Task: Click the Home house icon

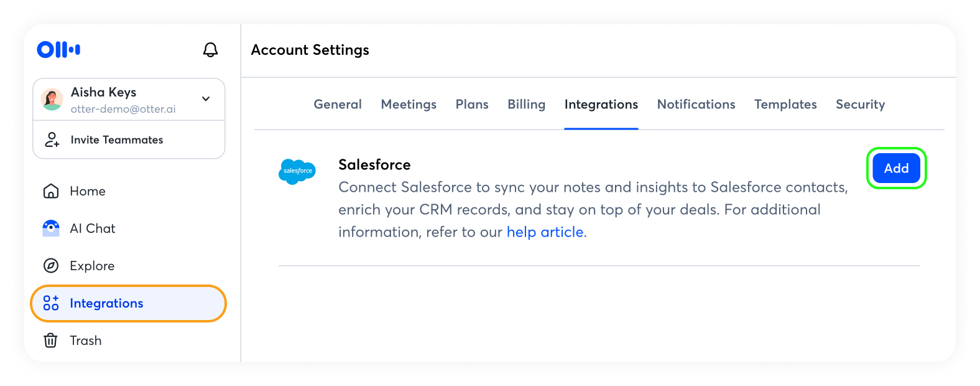Action: [51, 191]
